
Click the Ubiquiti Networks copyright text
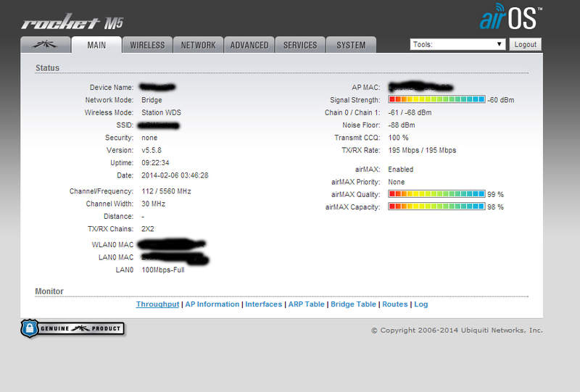(457, 330)
